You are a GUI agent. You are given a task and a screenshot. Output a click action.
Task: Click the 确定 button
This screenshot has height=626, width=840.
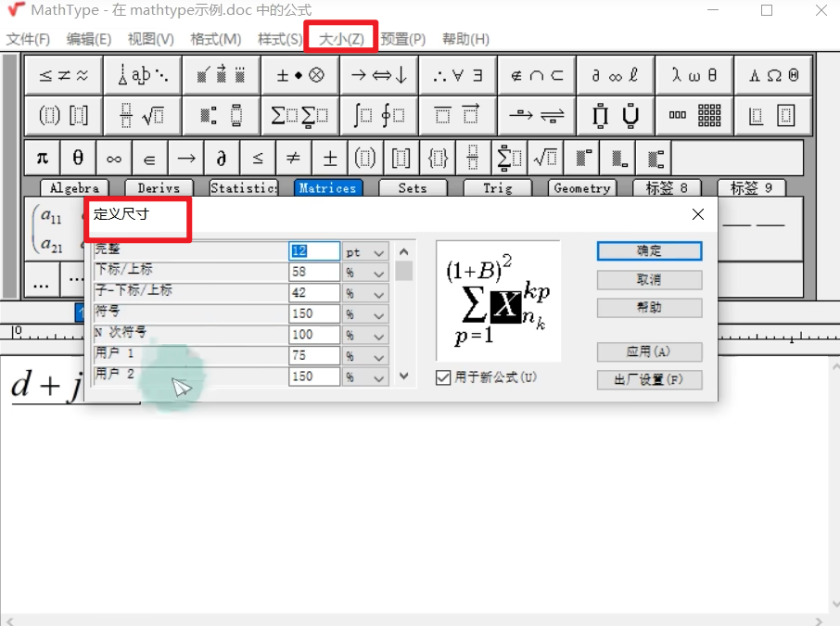[x=649, y=250]
